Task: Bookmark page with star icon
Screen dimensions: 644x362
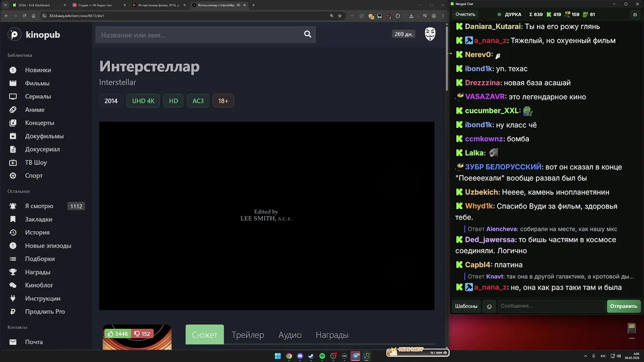Action: tap(340, 16)
